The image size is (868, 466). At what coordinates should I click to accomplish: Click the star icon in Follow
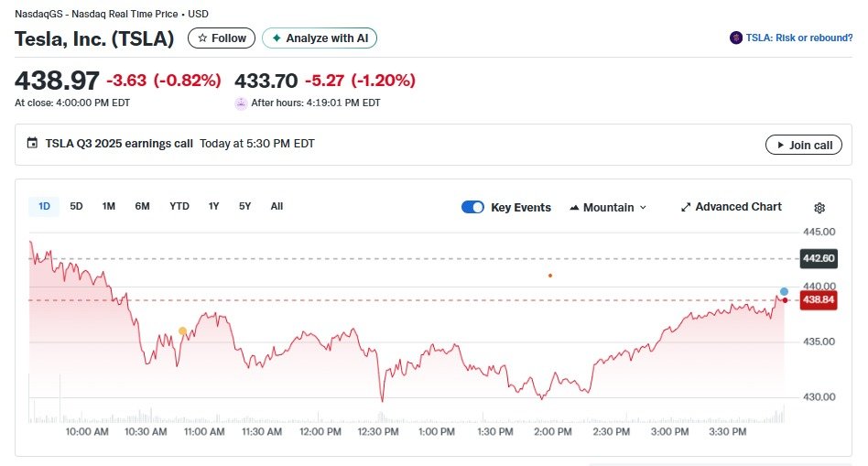tap(202, 38)
